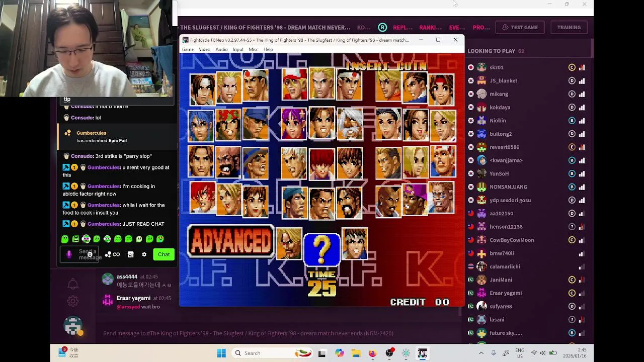Viewport: 644px width, 362px height.
Task: Select player bultong2 in the list
Action: (501, 134)
